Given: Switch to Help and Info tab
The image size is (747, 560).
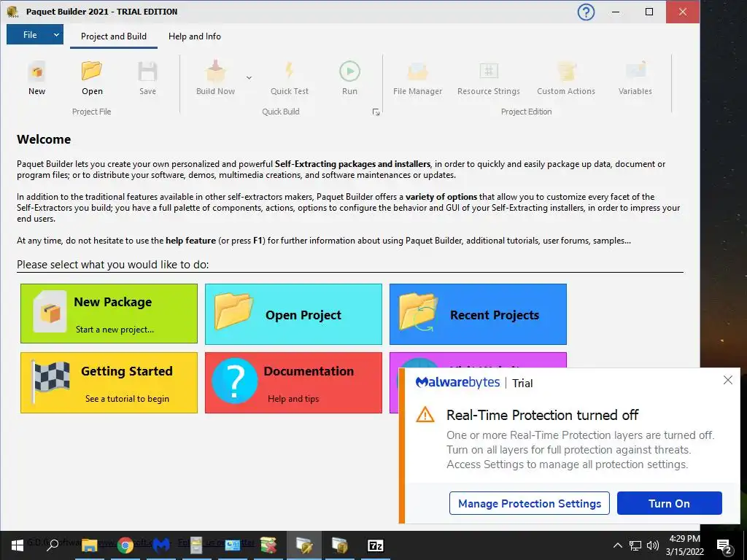Looking at the screenshot, I should (x=194, y=36).
